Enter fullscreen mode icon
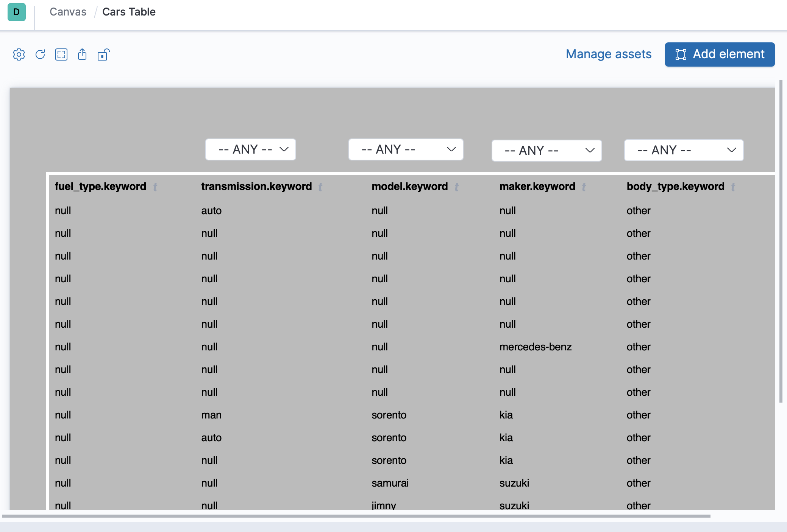The width and height of the screenshot is (787, 532). [x=61, y=54]
